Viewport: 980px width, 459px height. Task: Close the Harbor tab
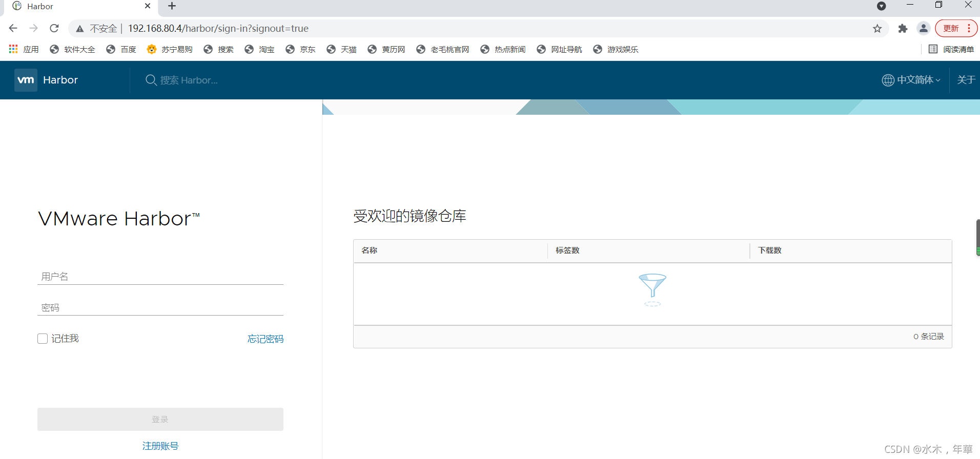point(148,6)
